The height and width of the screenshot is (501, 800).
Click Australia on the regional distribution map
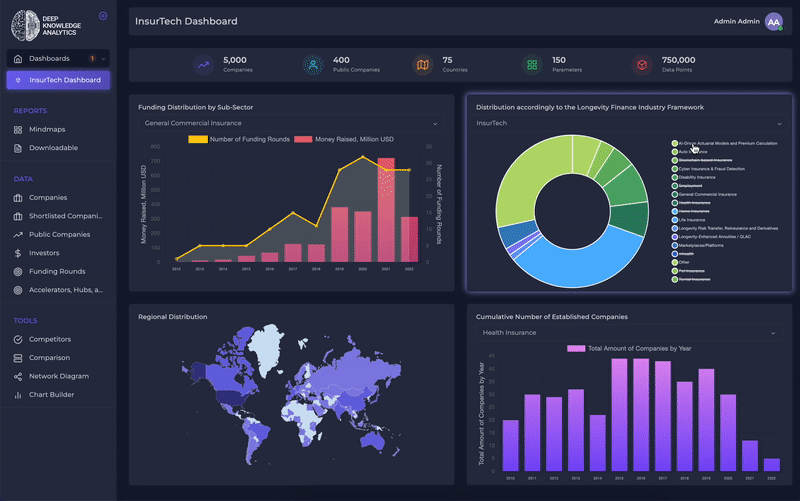(x=373, y=440)
